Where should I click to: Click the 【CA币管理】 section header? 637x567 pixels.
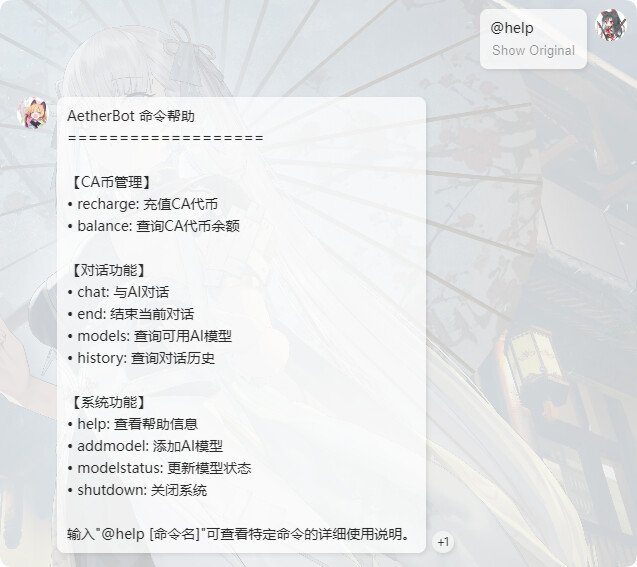[x=111, y=182]
